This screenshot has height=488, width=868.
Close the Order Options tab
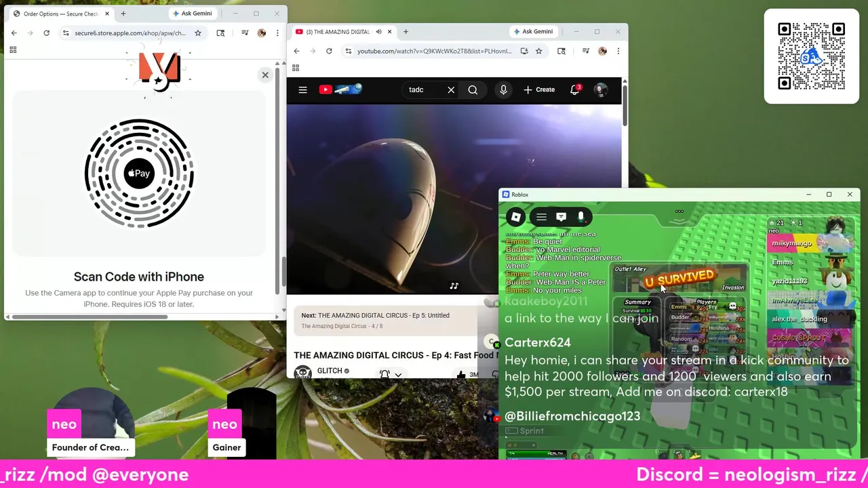pos(106,14)
